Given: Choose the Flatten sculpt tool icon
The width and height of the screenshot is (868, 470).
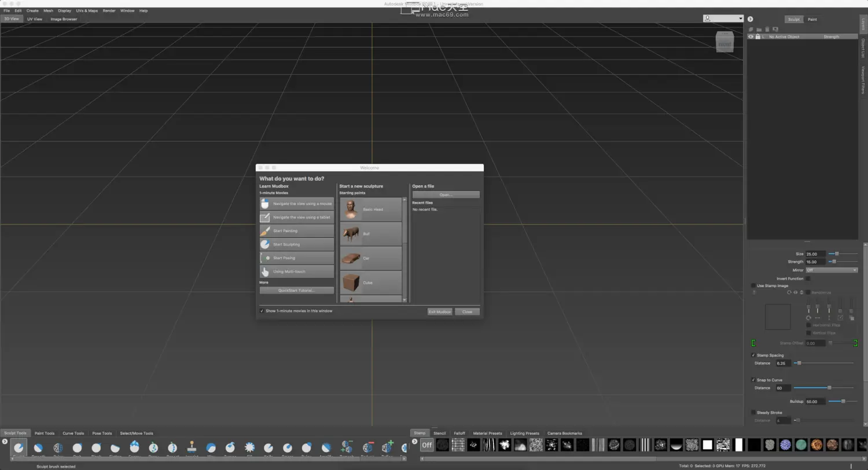Looking at the screenshot, I should pos(115,447).
